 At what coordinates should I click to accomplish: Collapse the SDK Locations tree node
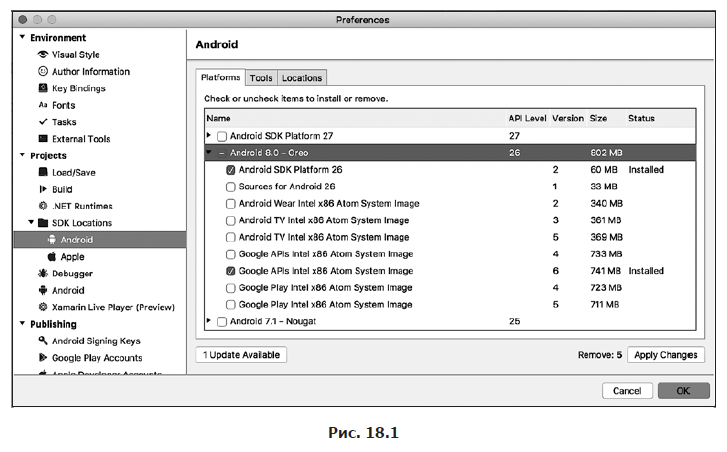point(31,223)
